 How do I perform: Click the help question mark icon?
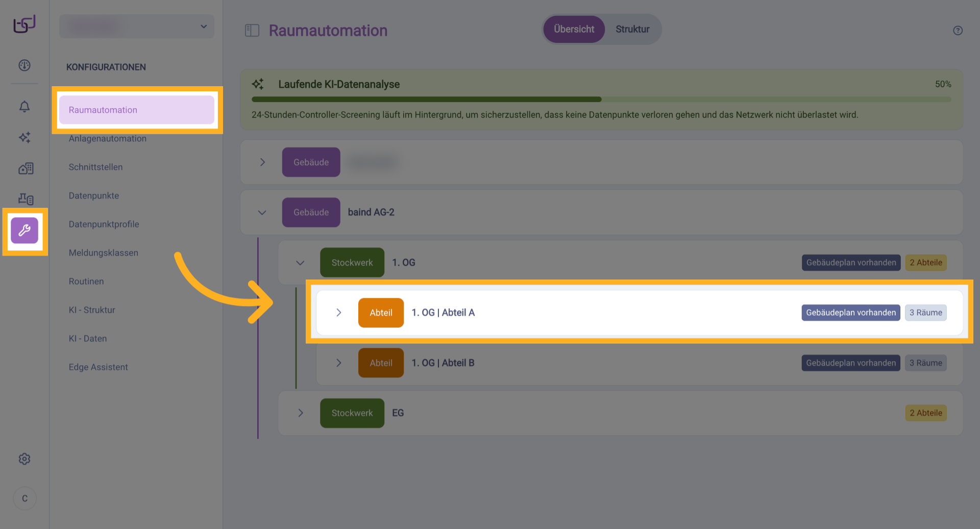(x=958, y=31)
